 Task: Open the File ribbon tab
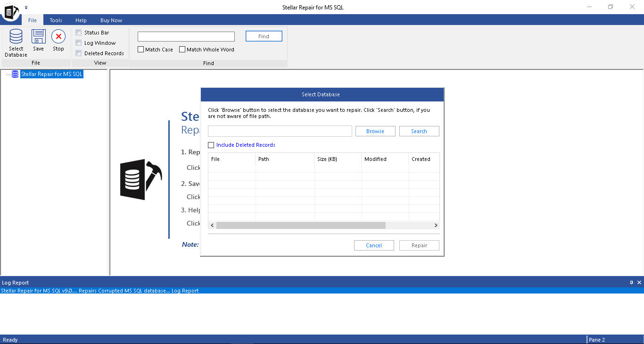(x=33, y=20)
